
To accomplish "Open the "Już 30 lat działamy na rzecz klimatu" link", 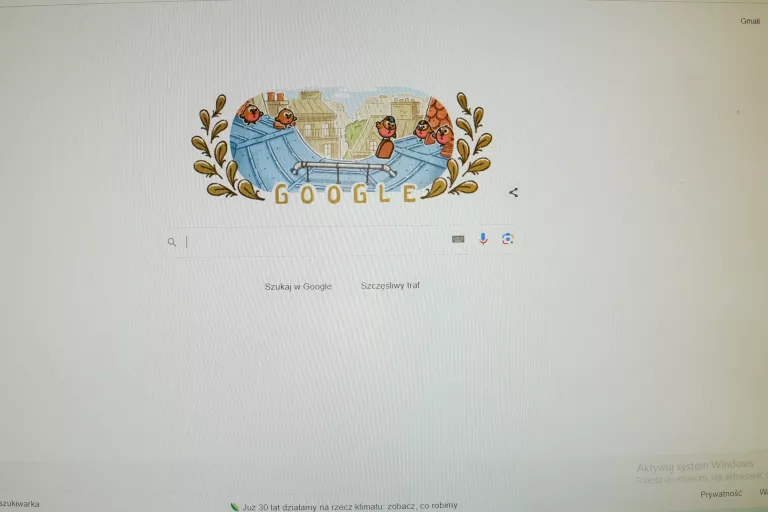I will pyautogui.click(x=350, y=506).
